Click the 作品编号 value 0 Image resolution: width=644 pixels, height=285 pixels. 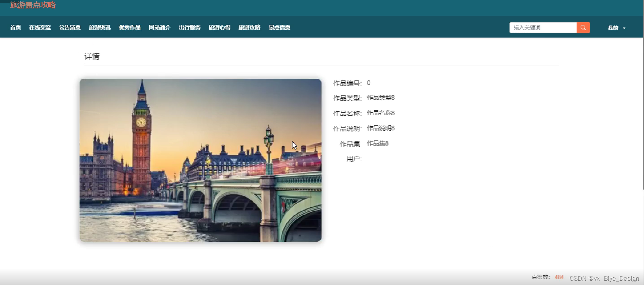[x=369, y=83]
